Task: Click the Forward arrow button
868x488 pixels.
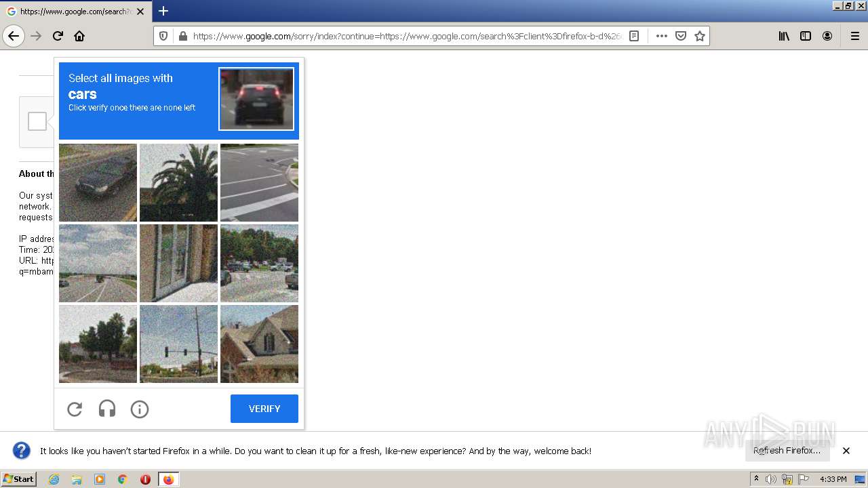Action: pyautogui.click(x=37, y=36)
